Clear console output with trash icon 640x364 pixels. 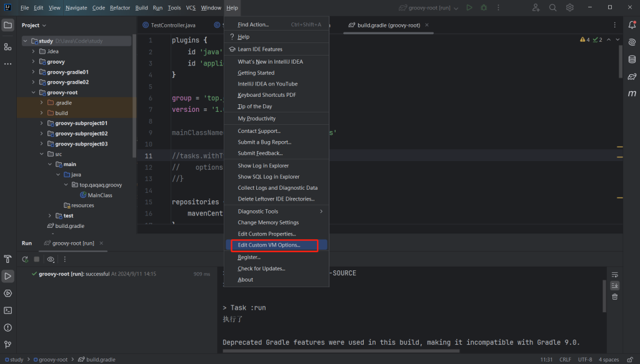(615, 297)
